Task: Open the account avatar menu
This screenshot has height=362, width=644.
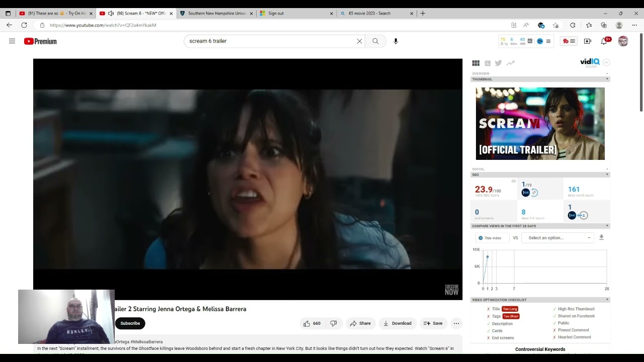Action: pyautogui.click(x=623, y=41)
